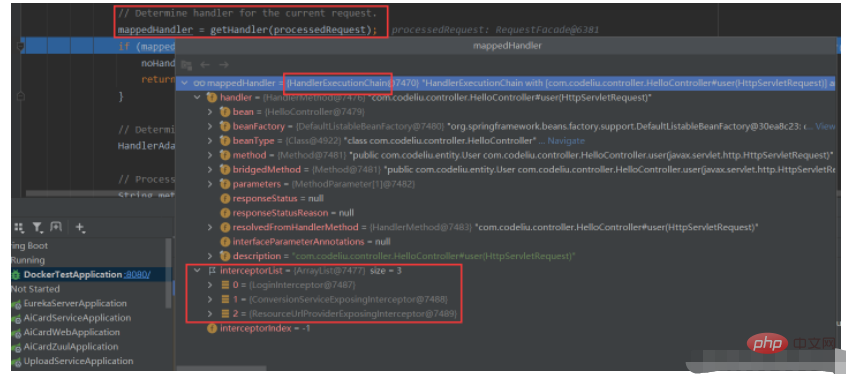
Task: Click the mappedHandler popup title bar
Action: 507,46
